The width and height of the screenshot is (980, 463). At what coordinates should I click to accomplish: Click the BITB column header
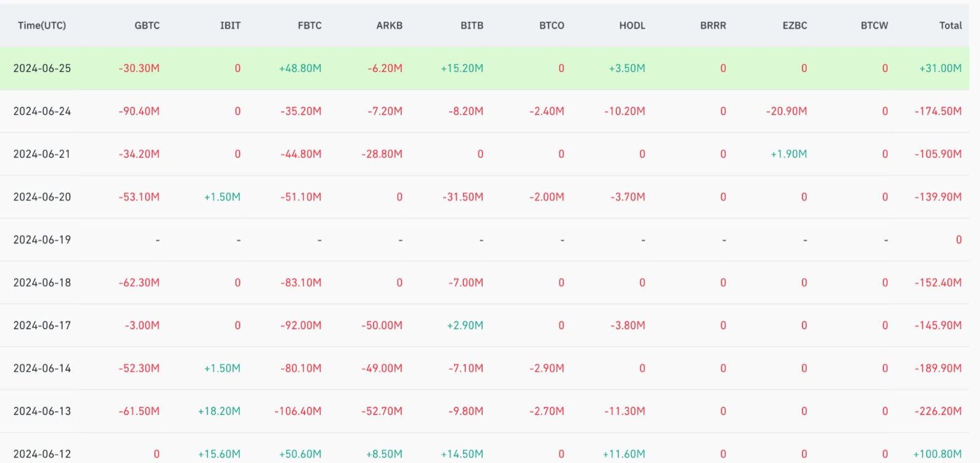[x=472, y=25]
